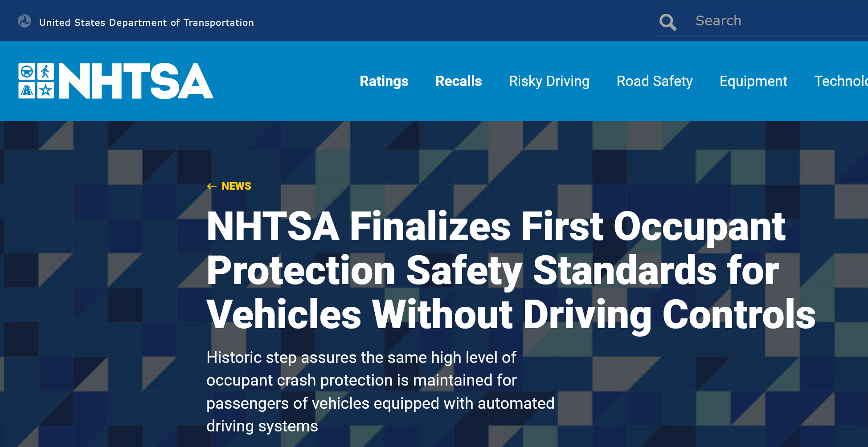Open the partially visible Technology menu item
This screenshot has width=868, height=447.
[x=840, y=81]
